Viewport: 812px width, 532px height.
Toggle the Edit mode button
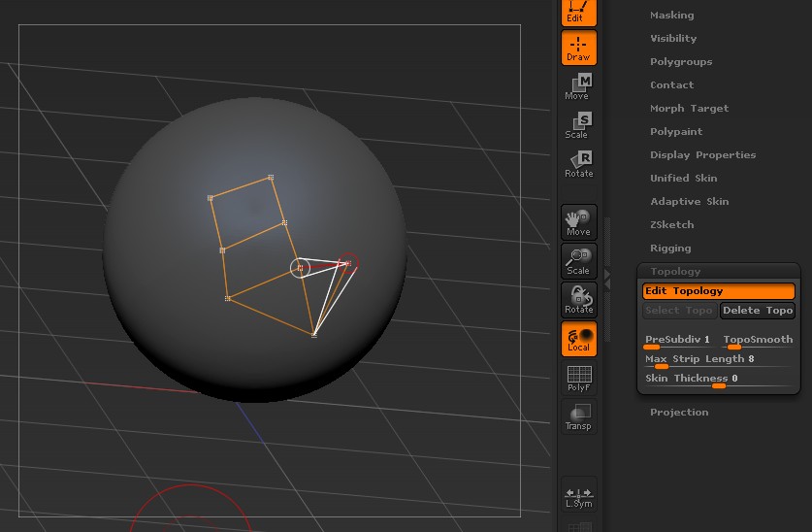tap(578, 12)
